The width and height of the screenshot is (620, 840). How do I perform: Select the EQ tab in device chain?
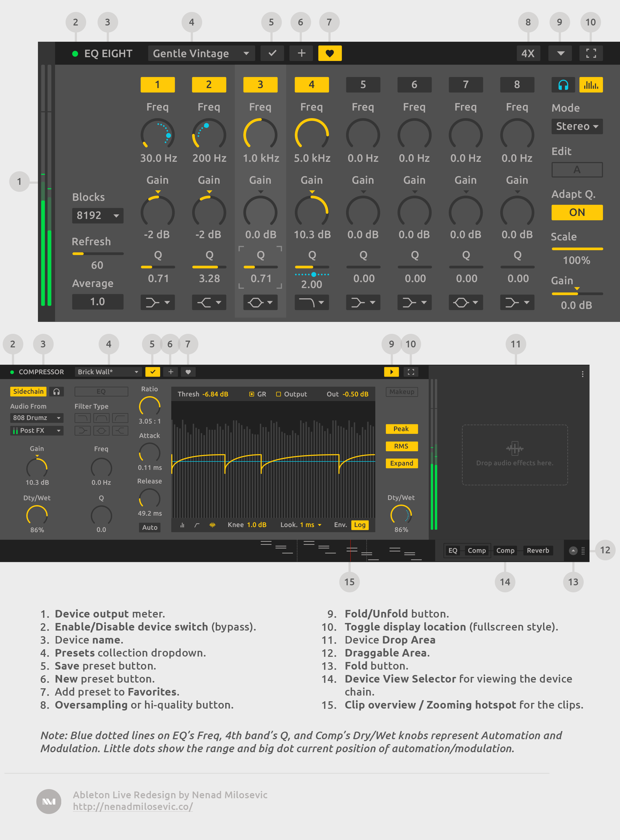tap(453, 551)
